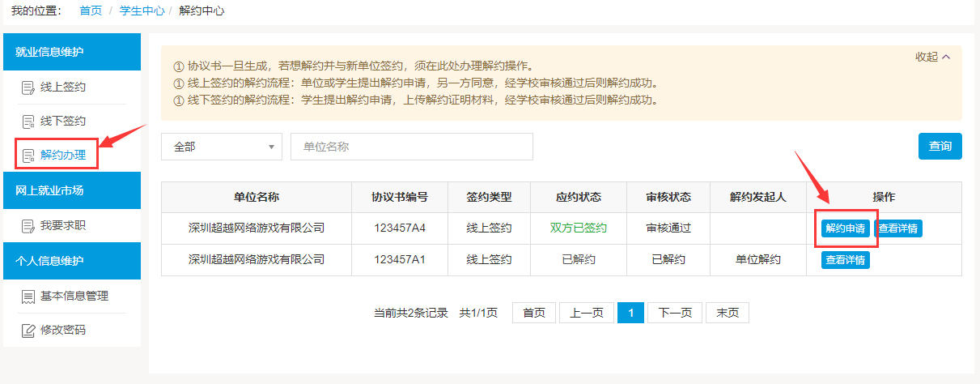
Task: Jump to first page with 首页 pagination button
Action: pos(534,314)
